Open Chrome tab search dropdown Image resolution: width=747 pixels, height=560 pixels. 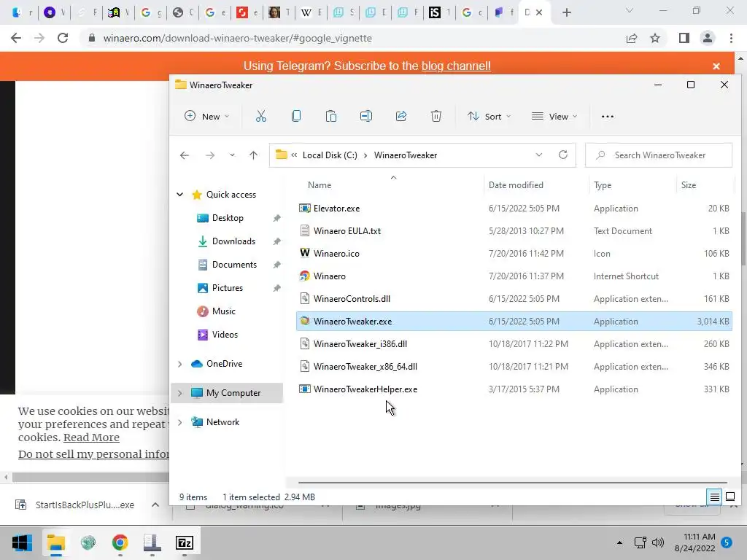click(630, 11)
